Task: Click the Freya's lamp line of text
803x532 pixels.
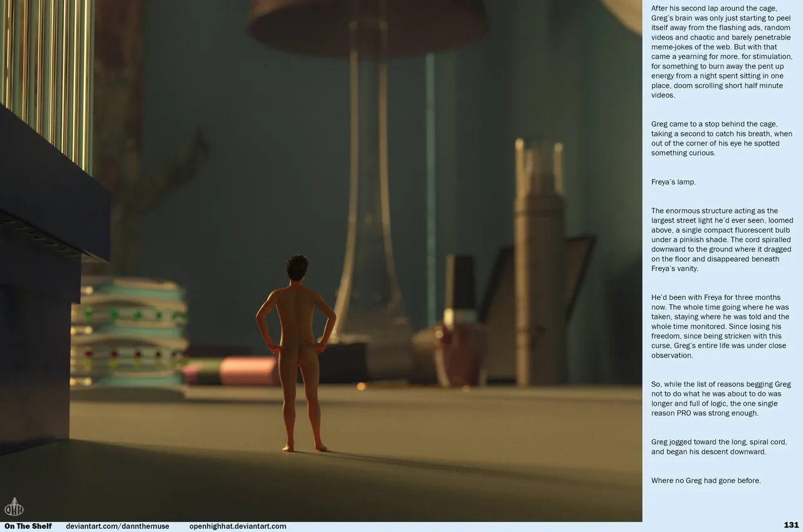Action: tap(673, 182)
